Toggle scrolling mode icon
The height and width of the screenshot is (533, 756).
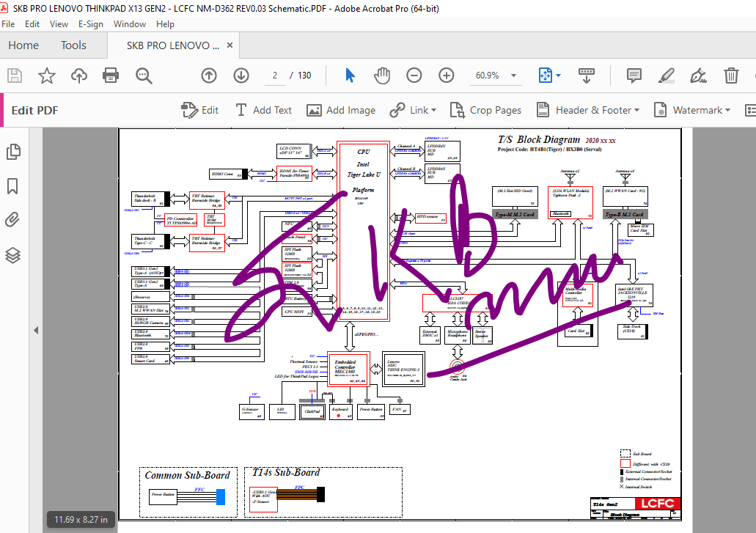[x=587, y=76]
